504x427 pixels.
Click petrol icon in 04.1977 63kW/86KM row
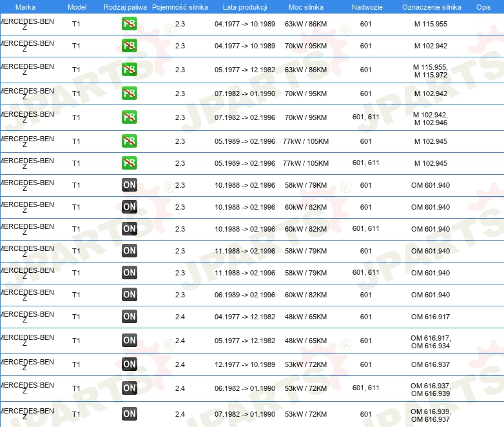pos(129,24)
